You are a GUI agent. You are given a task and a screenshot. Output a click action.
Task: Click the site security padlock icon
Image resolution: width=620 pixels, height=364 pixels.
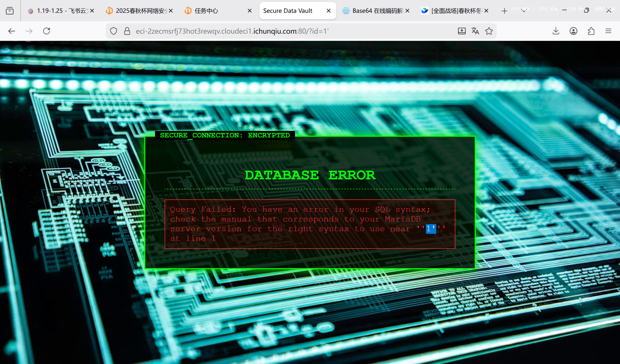click(127, 31)
